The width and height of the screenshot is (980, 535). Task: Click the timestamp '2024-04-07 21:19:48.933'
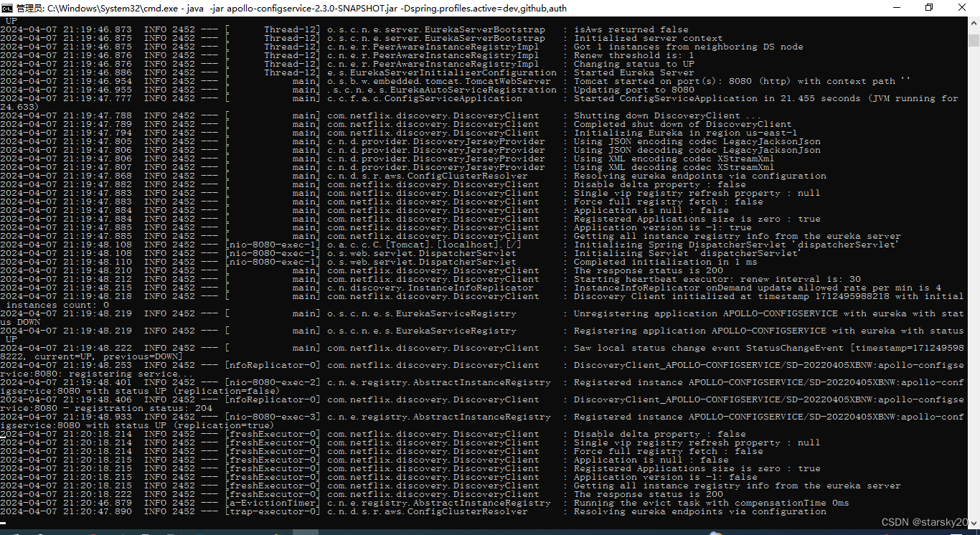pyautogui.click(x=66, y=417)
